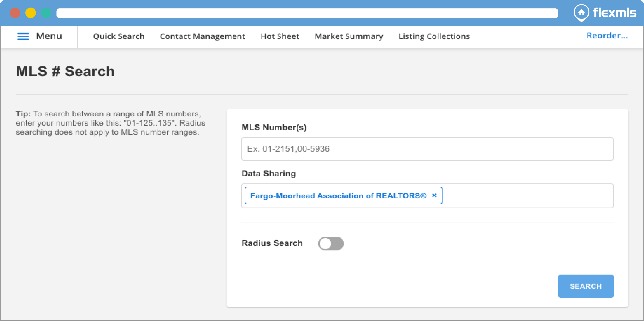Viewport: 644px width, 321px height.
Task: Open the hamburger Menu icon
Action: [23, 36]
